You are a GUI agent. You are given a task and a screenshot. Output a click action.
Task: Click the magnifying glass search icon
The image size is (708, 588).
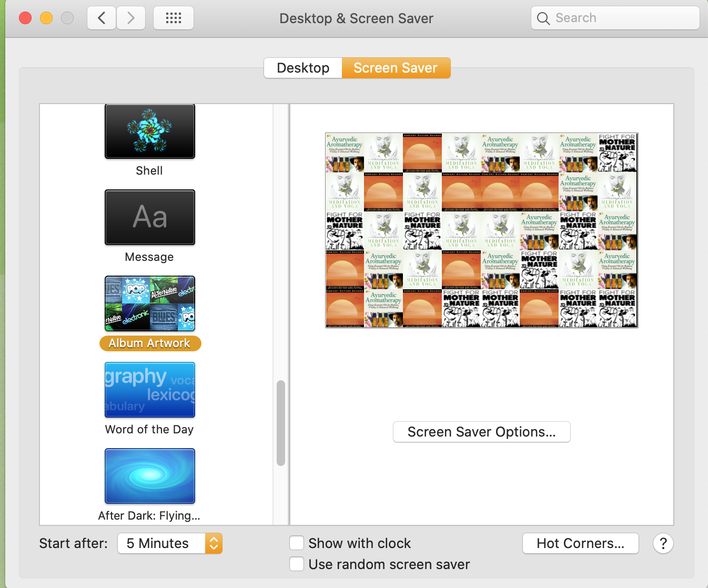[x=543, y=18]
